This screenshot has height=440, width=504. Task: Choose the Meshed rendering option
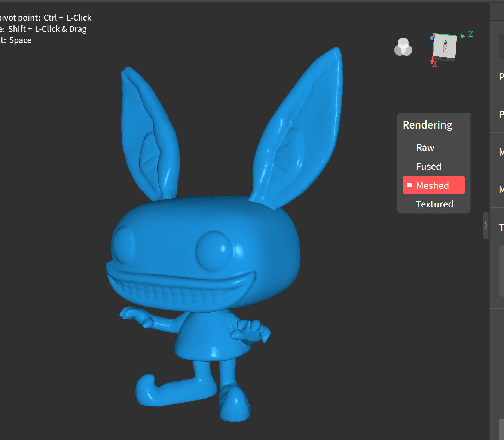[x=434, y=185]
